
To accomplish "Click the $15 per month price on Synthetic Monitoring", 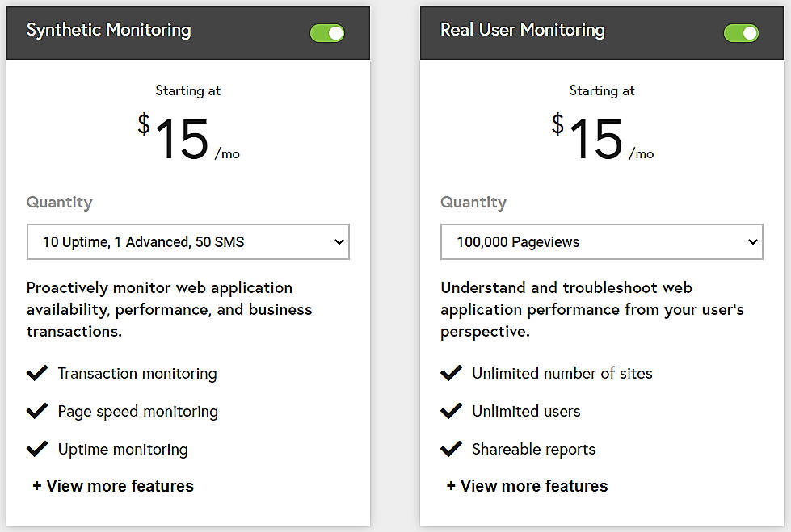I will pos(187,137).
